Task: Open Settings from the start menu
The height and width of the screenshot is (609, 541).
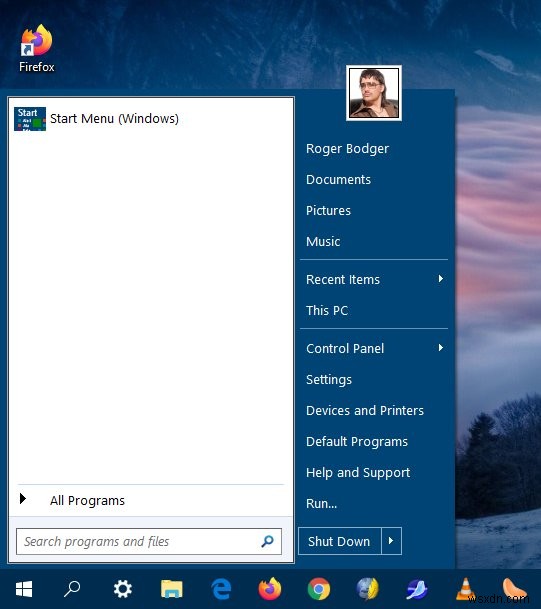Action: (329, 379)
